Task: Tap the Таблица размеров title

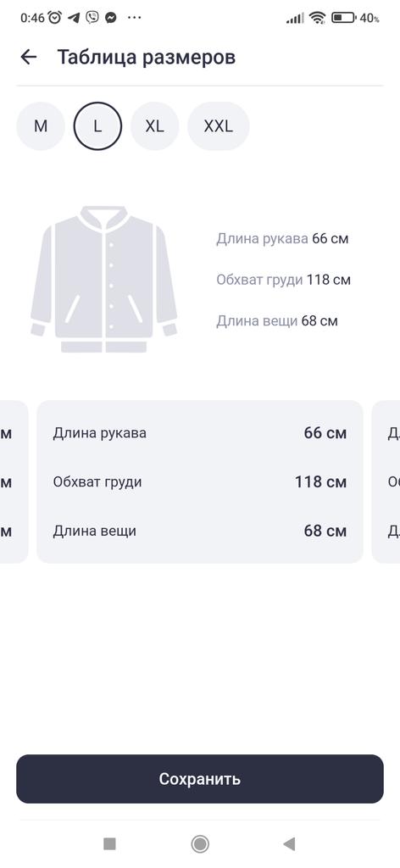Action: click(x=147, y=57)
